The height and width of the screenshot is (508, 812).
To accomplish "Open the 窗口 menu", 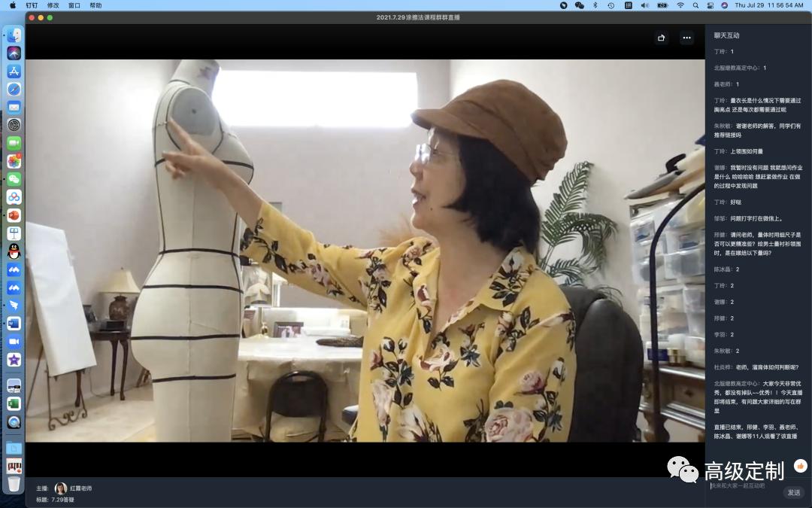I will (74, 5).
